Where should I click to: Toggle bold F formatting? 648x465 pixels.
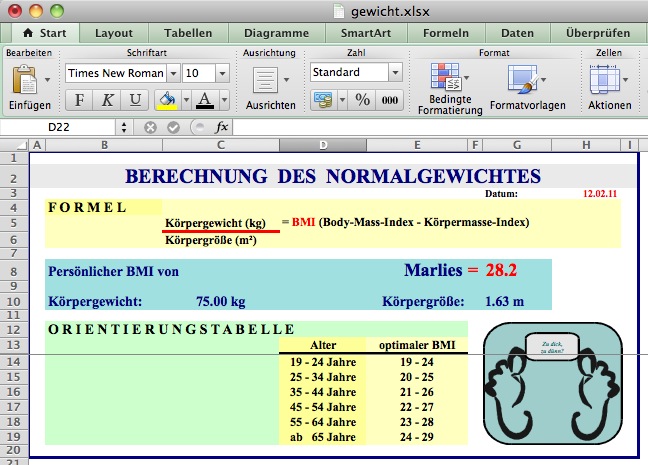coord(79,100)
